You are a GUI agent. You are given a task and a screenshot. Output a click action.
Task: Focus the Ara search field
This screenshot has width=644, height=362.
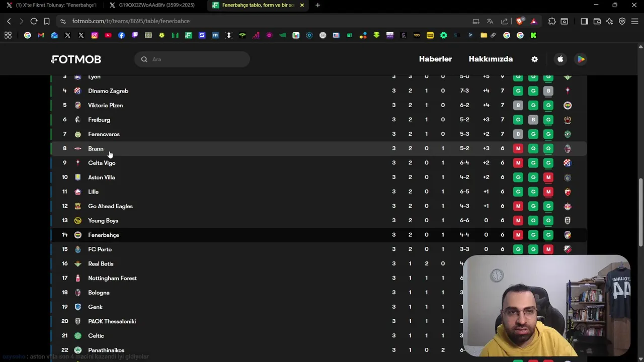(192, 59)
